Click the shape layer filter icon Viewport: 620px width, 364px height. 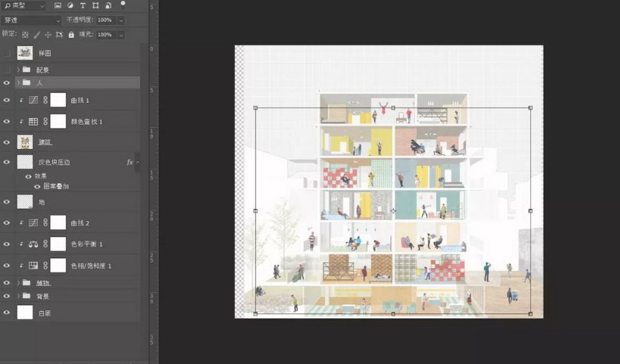95,6
